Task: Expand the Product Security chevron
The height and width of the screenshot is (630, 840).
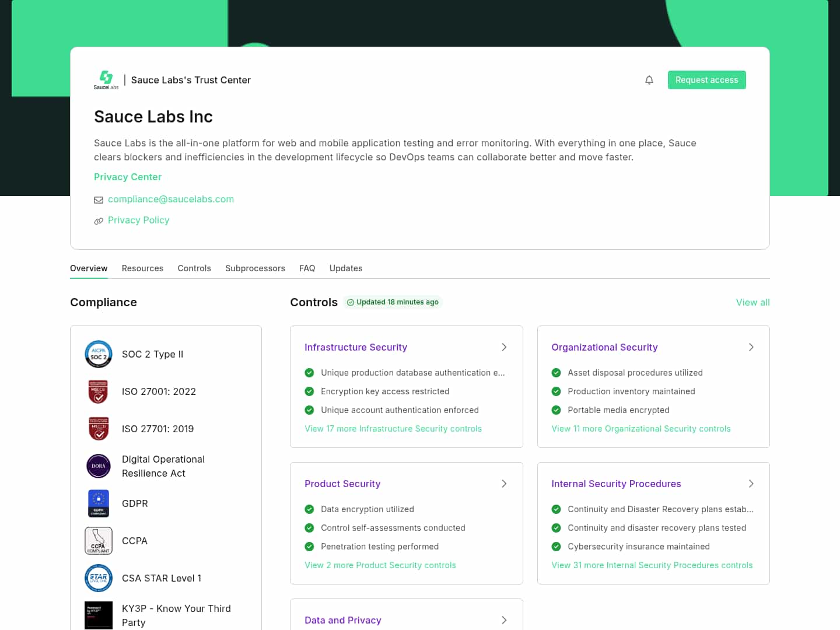Action: pyautogui.click(x=504, y=484)
